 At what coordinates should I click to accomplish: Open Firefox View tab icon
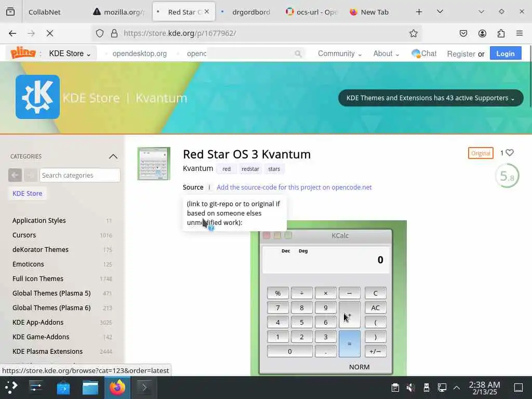(10, 12)
